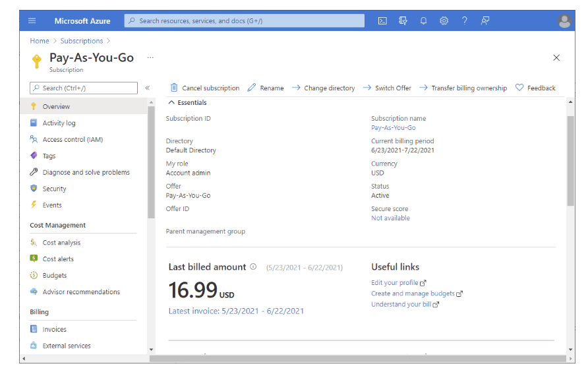Click the Microsoft Azure logo text
The width and height of the screenshot is (588, 378).
[x=82, y=21]
